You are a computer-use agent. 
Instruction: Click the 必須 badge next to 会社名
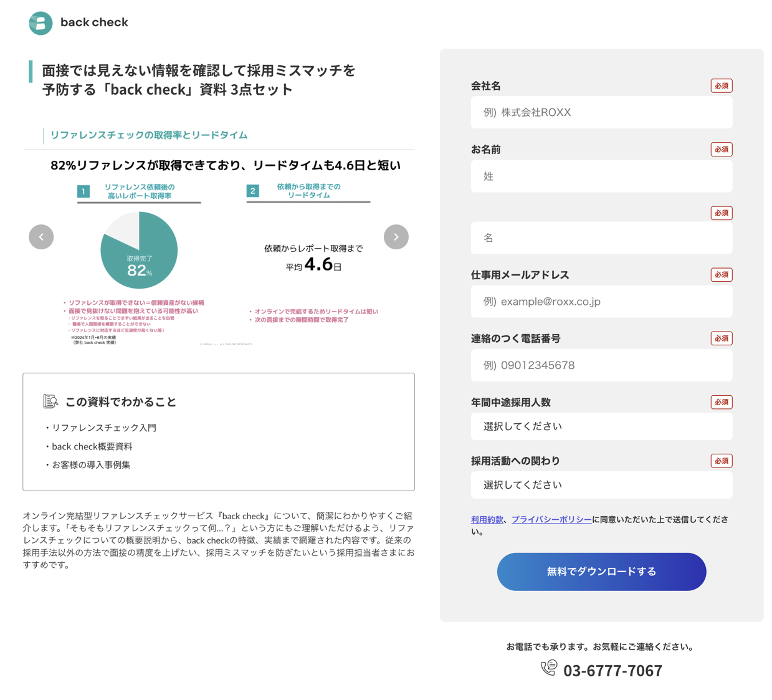[x=722, y=86]
